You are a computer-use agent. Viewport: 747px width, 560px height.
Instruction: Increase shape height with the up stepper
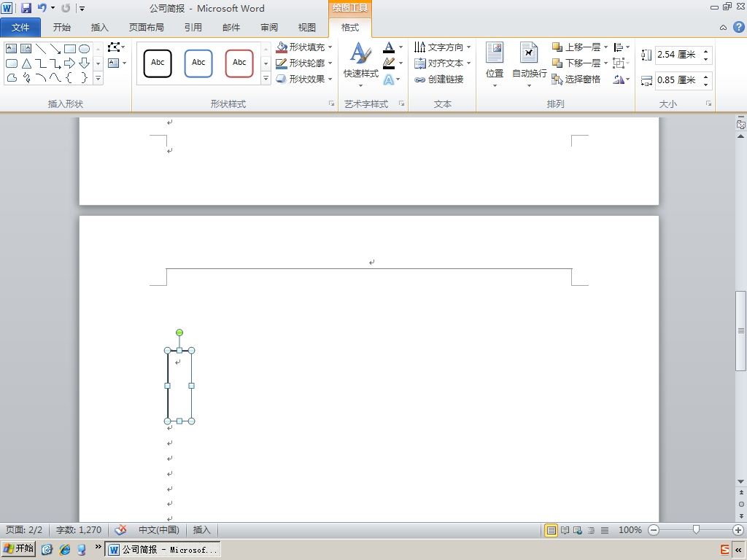click(706, 50)
